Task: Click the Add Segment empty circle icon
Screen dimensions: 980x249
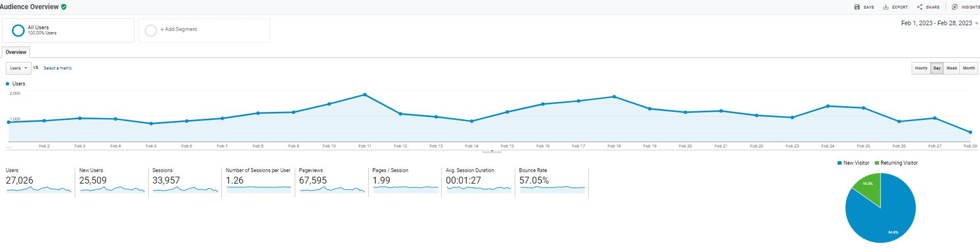Action: coord(151,30)
